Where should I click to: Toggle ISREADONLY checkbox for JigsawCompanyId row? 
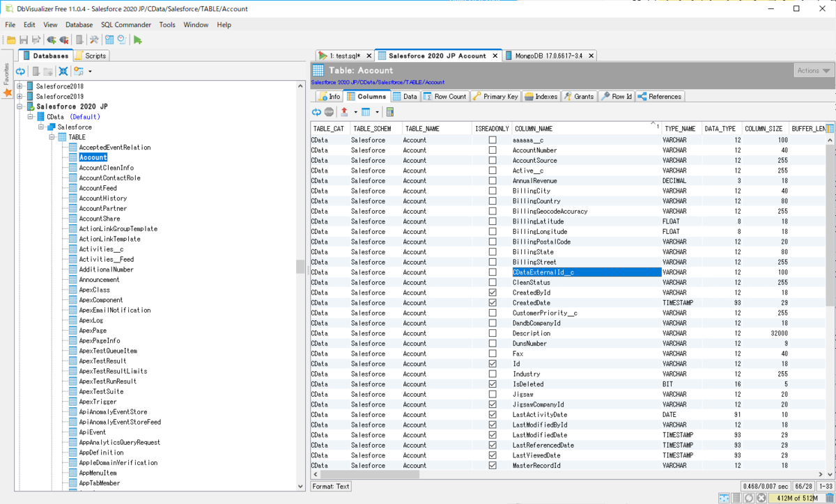(493, 404)
